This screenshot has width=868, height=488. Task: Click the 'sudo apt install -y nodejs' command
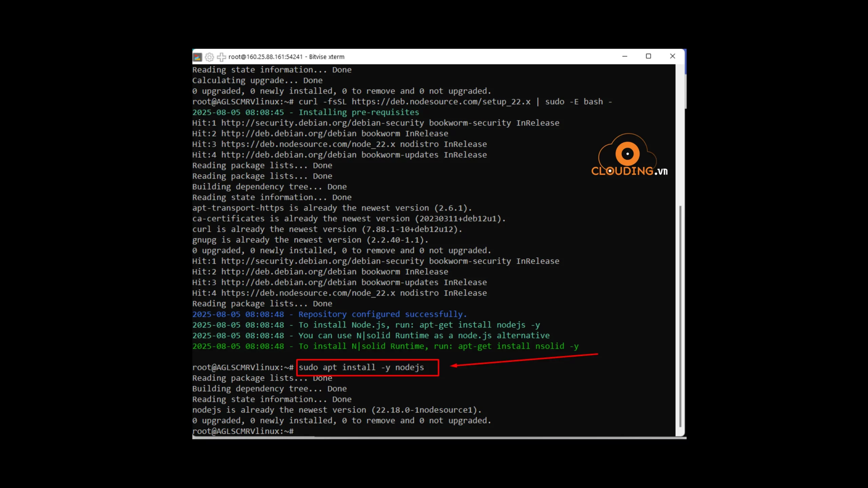[361, 367]
